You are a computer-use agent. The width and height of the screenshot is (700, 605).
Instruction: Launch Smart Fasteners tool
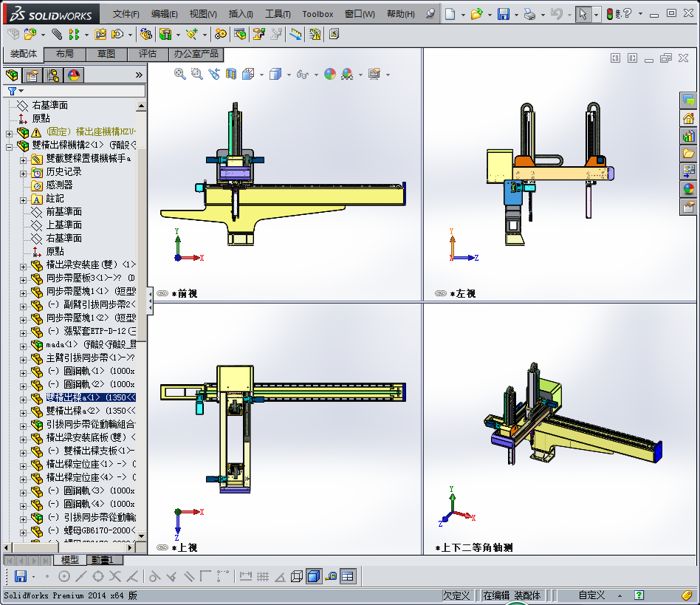click(x=100, y=34)
